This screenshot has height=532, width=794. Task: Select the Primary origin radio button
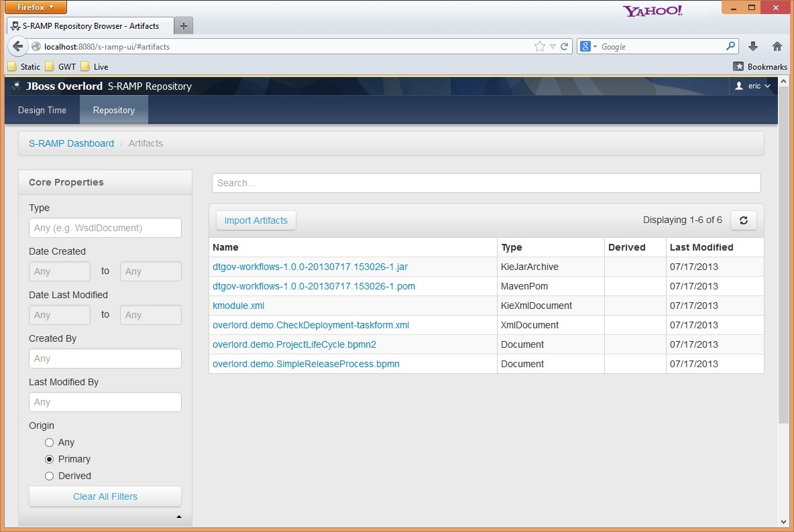click(49, 459)
